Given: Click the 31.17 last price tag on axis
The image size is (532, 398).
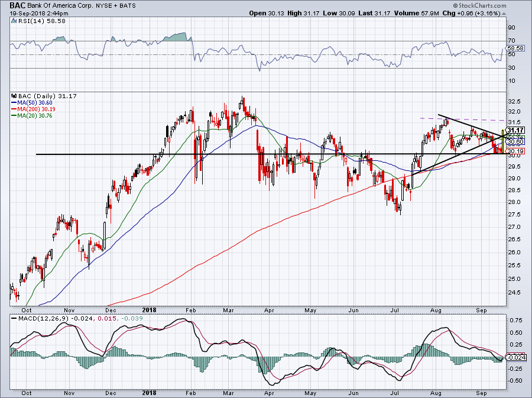Looking at the screenshot, I should pyautogui.click(x=515, y=130).
